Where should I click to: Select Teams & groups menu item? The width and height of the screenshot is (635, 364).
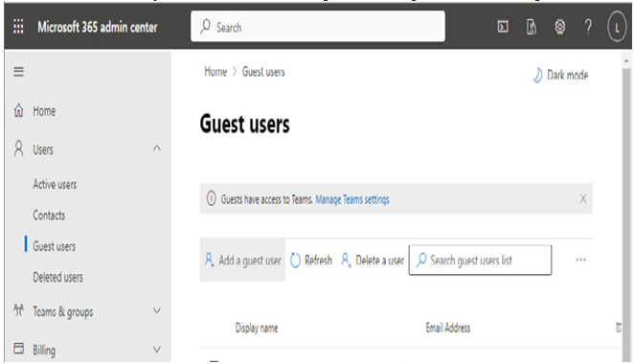click(63, 311)
